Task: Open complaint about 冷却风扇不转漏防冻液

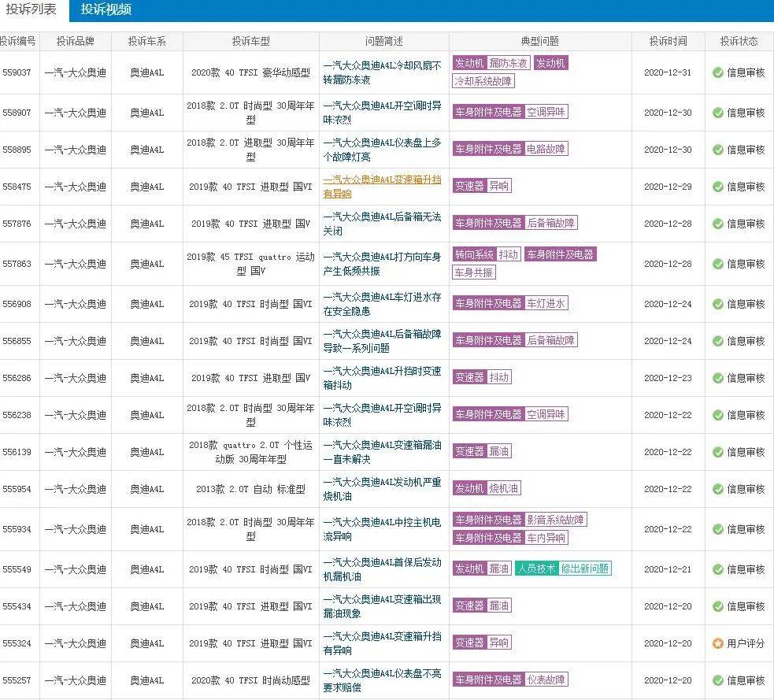Action: (382, 72)
